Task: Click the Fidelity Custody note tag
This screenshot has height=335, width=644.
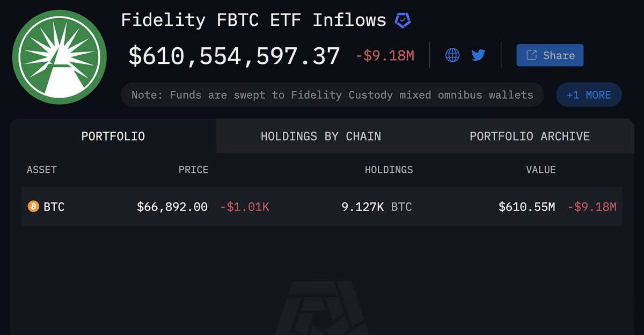Action: click(332, 95)
